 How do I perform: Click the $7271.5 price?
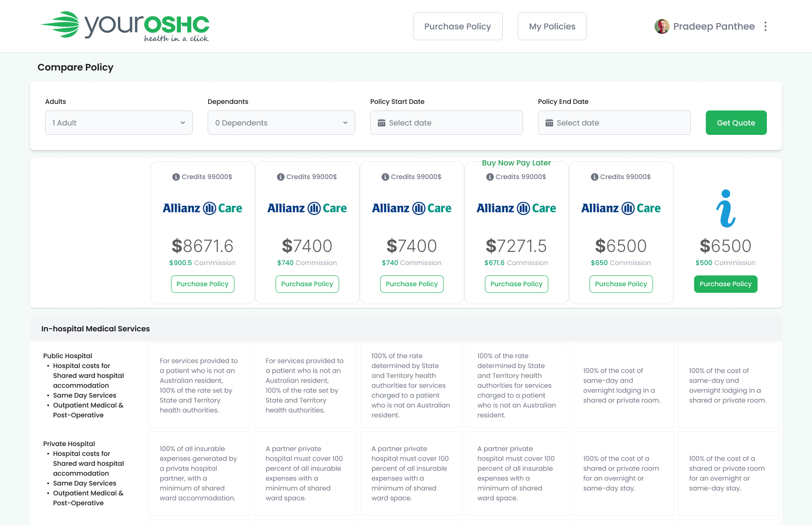[x=516, y=246]
